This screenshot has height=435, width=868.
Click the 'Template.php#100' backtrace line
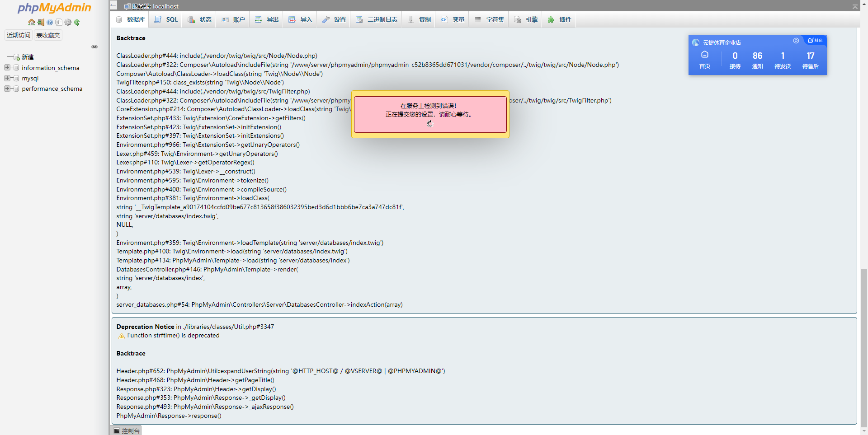click(x=232, y=251)
